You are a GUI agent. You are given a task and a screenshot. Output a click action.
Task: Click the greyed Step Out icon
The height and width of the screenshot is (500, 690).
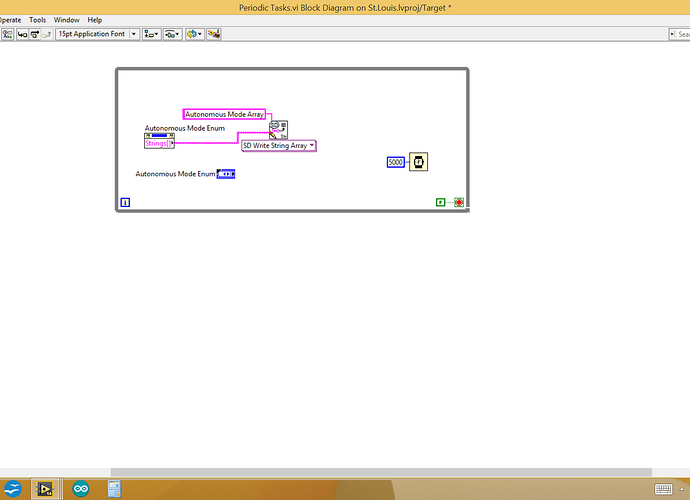[47, 34]
